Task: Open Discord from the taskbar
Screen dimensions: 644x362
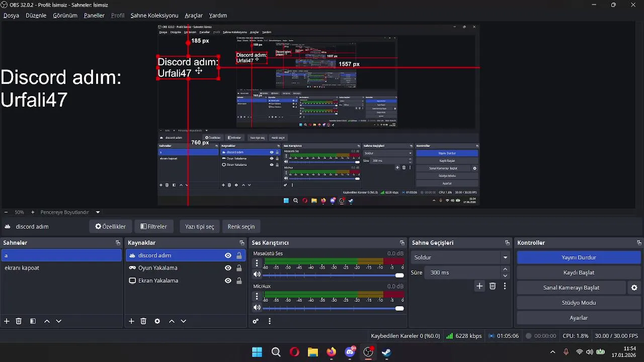Action: click(x=350, y=352)
